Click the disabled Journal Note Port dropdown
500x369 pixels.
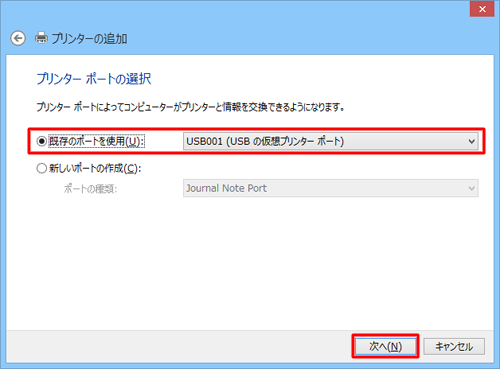(x=331, y=188)
